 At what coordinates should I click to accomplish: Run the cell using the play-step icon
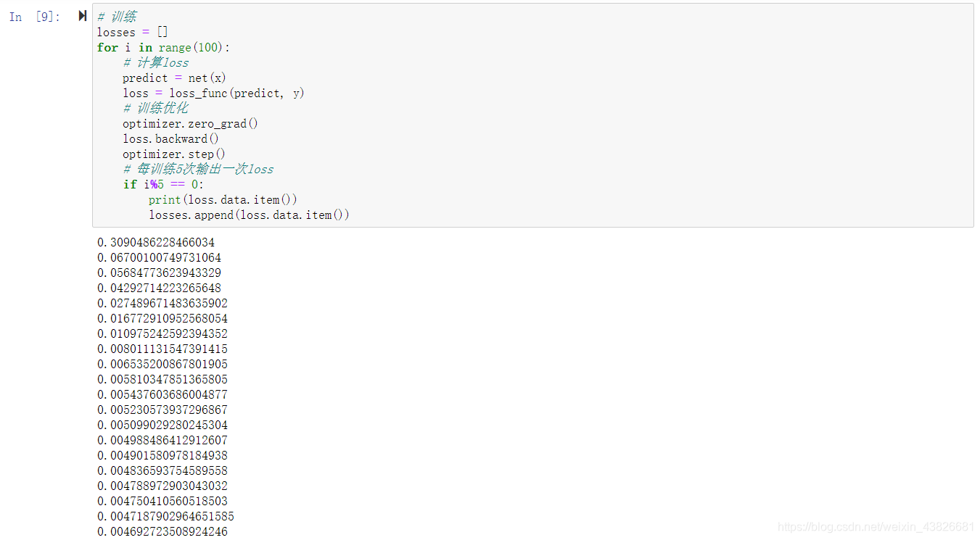tap(83, 16)
